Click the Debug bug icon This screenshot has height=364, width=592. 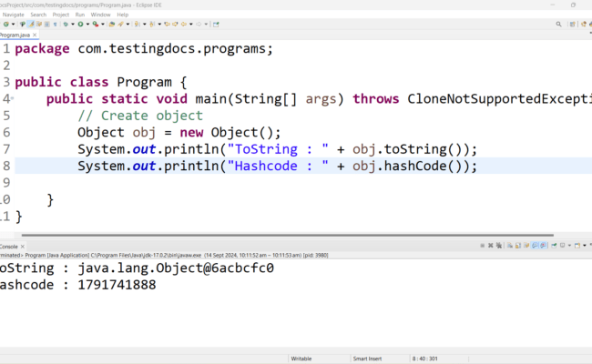(x=66, y=25)
